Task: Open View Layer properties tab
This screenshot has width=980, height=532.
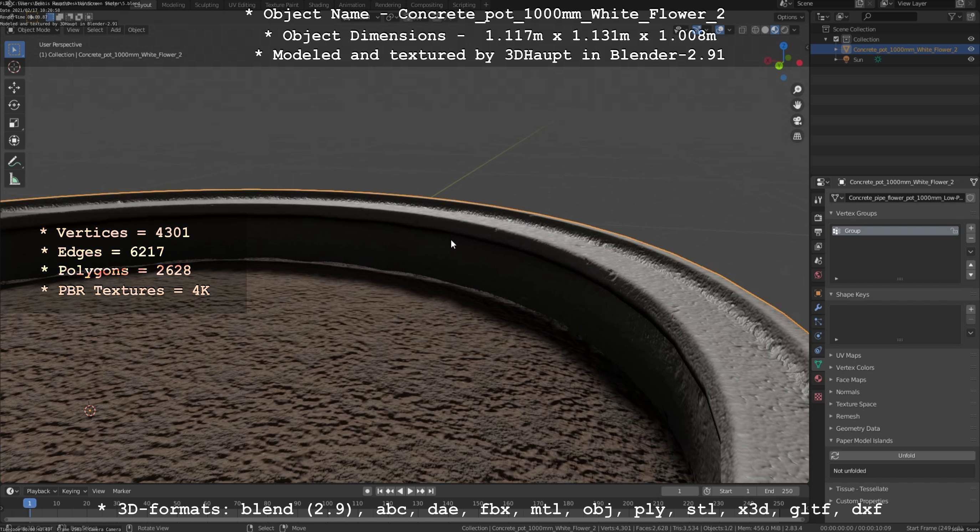Action: tap(818, 246)
